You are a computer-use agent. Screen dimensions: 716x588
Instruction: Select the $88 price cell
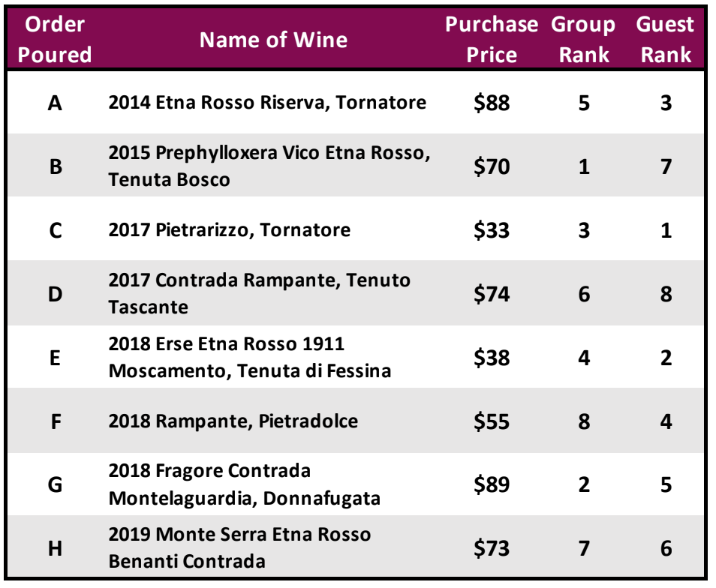point(492,103)
